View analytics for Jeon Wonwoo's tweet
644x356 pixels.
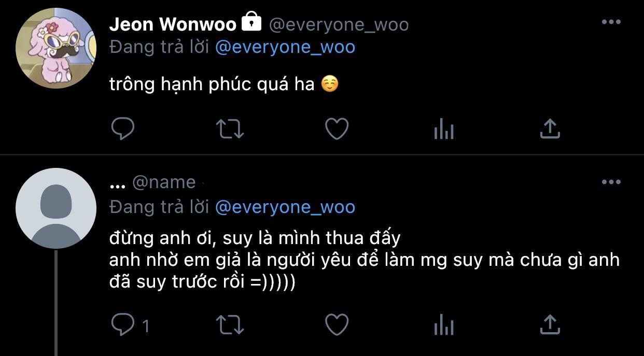(443, 129)
